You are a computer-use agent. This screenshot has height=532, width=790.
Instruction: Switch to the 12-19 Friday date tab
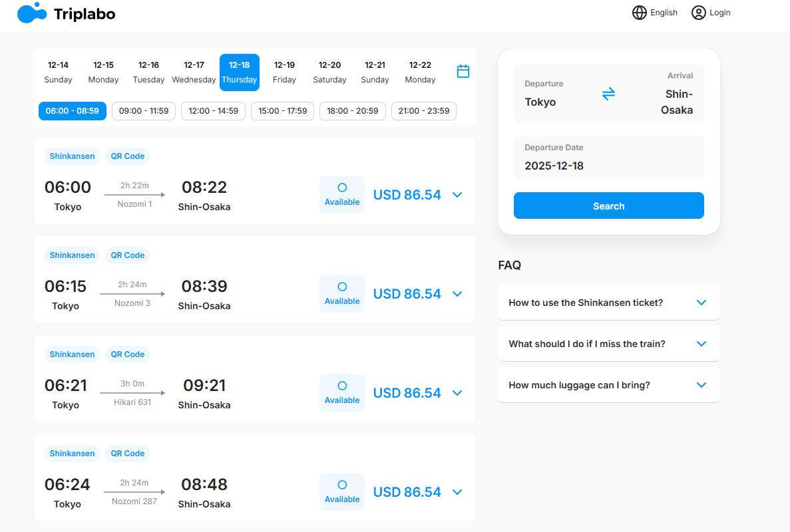284,72
